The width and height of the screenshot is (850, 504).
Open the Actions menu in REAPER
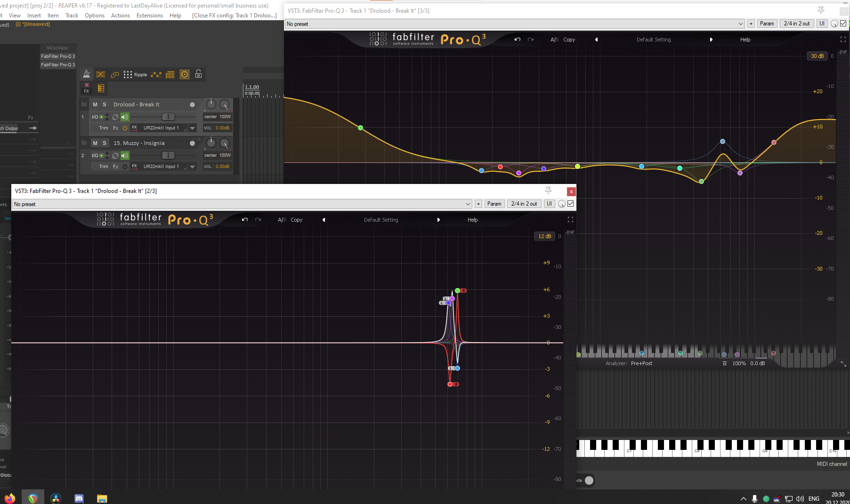click(x=121, y=16)
